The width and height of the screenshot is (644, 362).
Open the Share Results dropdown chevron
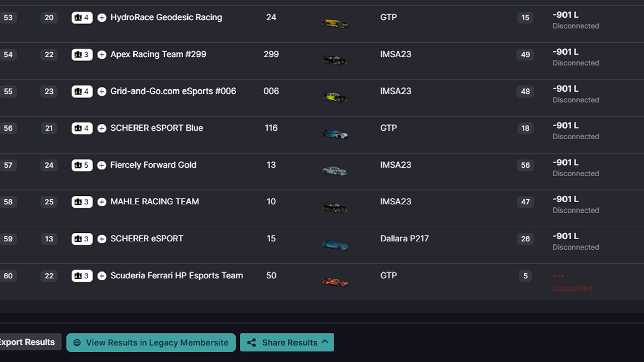(324, 342)
